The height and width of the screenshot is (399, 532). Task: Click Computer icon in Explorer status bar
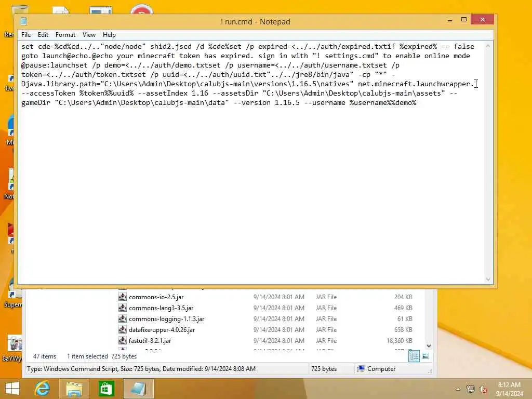pyautogui.click(x=361, y=368)
